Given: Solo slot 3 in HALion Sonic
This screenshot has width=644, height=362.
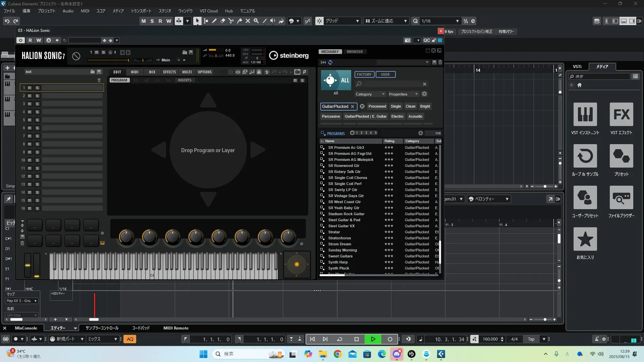Looking at the screenshot, I should click(x=37, y=104).
